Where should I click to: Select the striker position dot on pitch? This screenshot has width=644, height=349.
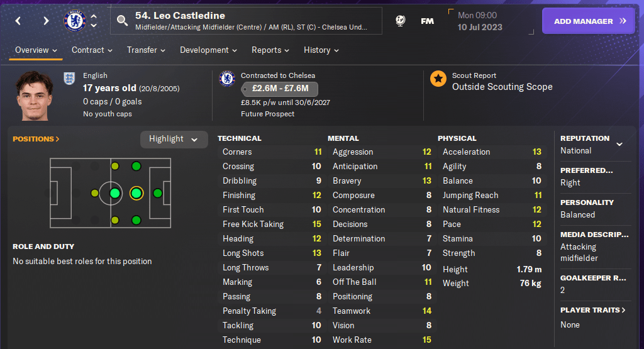point(157,193)
